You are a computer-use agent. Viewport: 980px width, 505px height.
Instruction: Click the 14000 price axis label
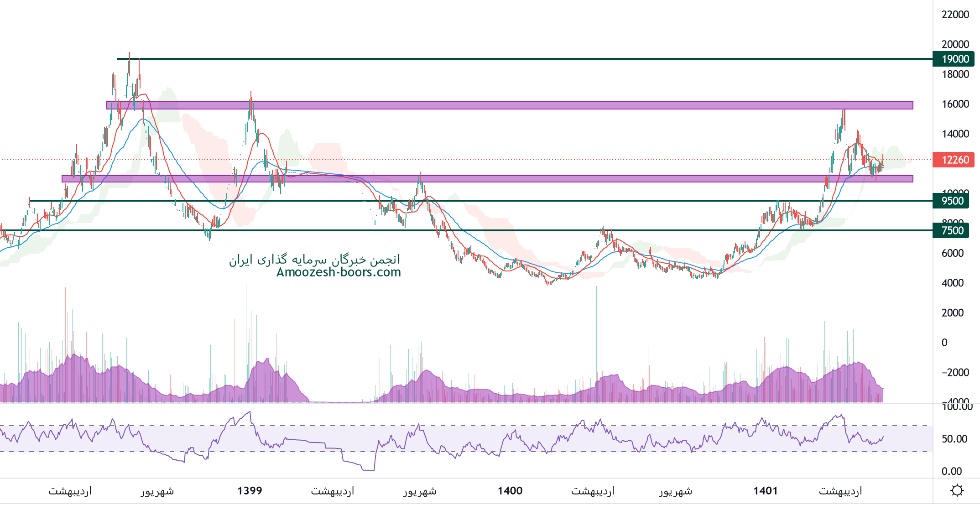coord(955,134)
